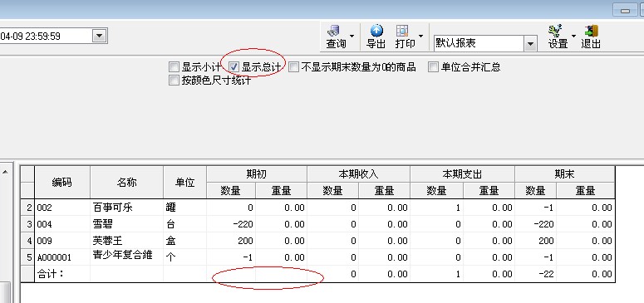Click the 打印 print icon

tap(404, 37)
